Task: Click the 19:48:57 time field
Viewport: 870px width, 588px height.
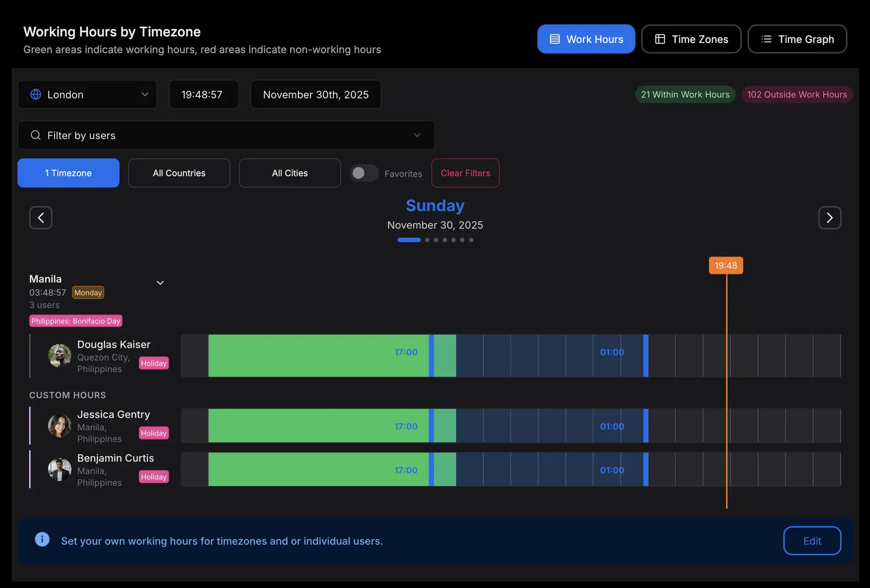Action: (x=204, y=95)
